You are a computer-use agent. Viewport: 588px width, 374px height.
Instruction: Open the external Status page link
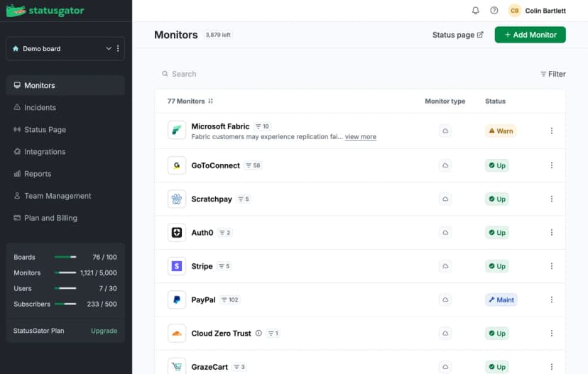click(457, 35)
